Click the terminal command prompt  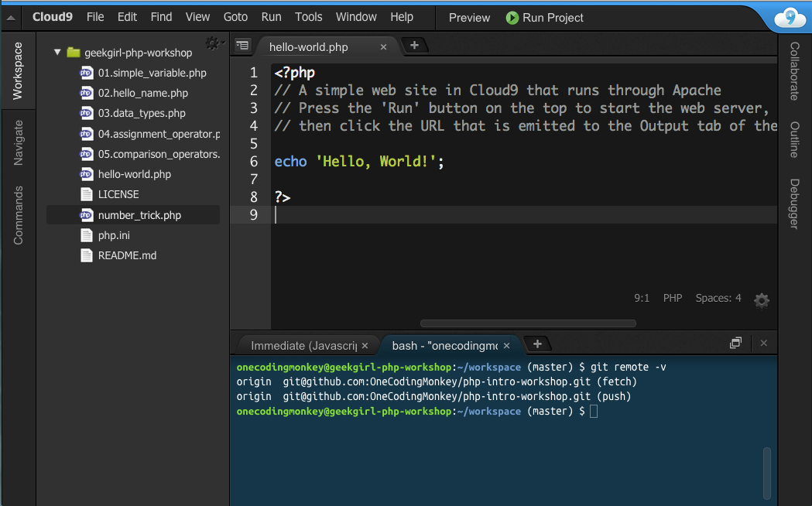(x=594, y=412)
